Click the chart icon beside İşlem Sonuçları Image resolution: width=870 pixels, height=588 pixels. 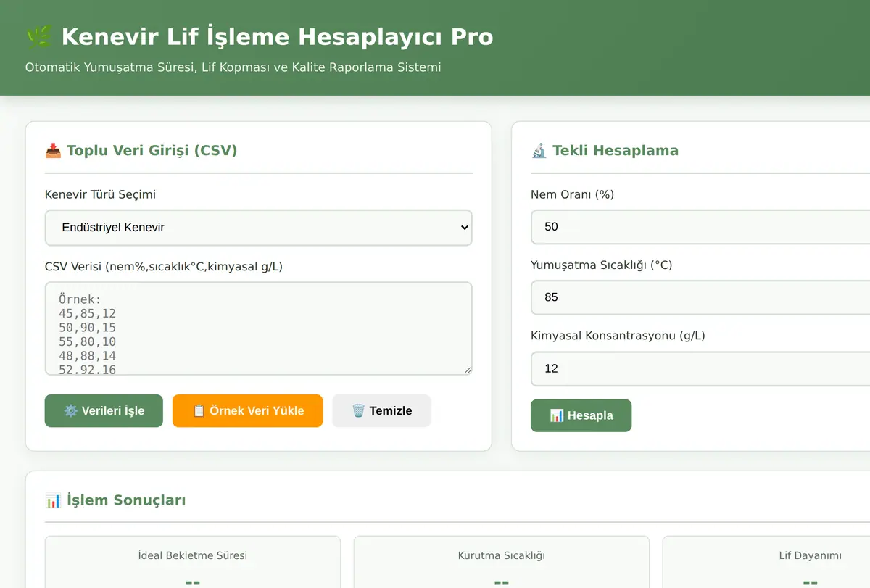(x=53, y=500)
